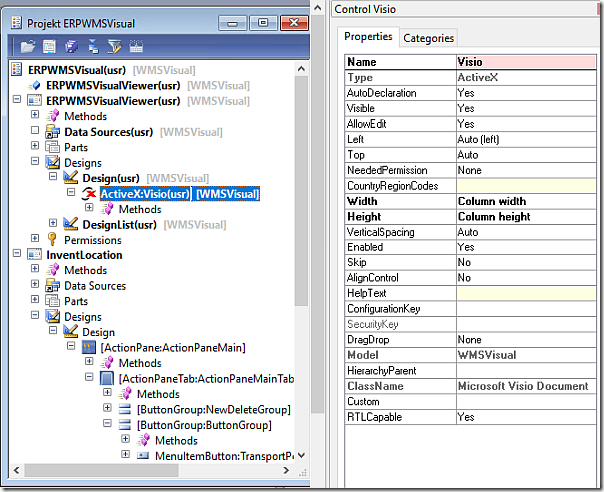Click the ActionPaneTab node icon

click(x=106, y=379)
